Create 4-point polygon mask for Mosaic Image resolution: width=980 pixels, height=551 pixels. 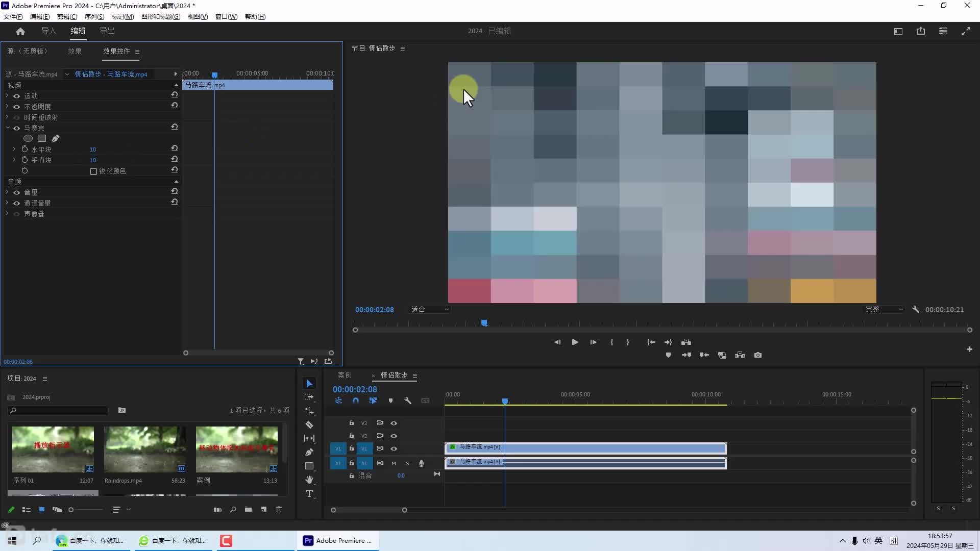[42, 138]
